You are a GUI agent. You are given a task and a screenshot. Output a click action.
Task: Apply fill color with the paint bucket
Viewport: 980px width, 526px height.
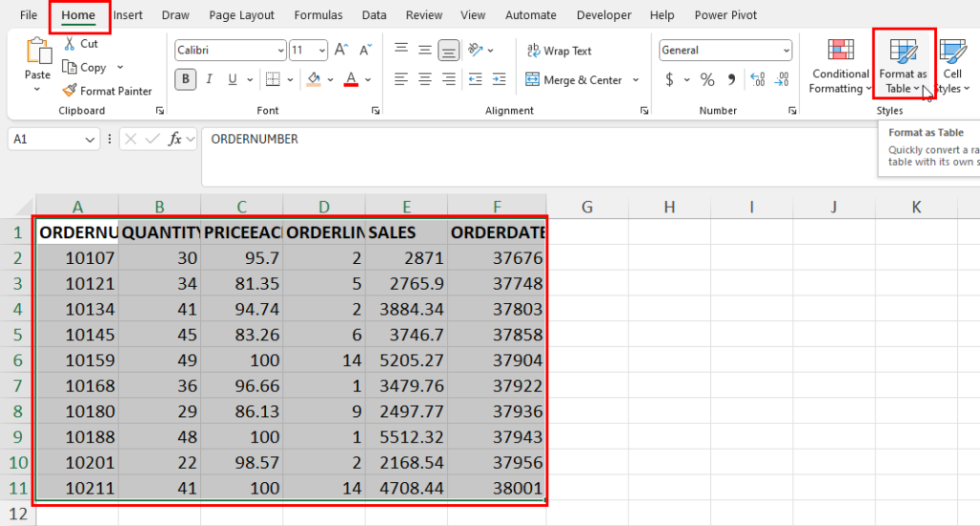point(314,79)
